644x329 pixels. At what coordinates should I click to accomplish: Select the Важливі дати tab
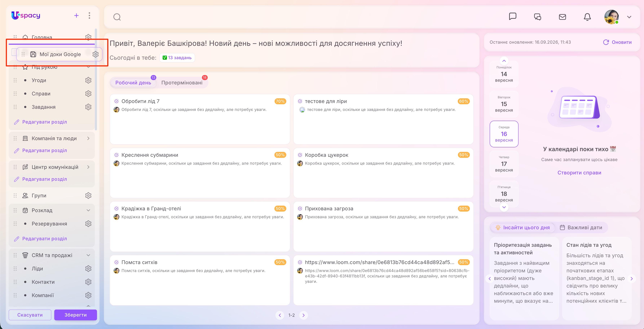[x=581, y=227]
